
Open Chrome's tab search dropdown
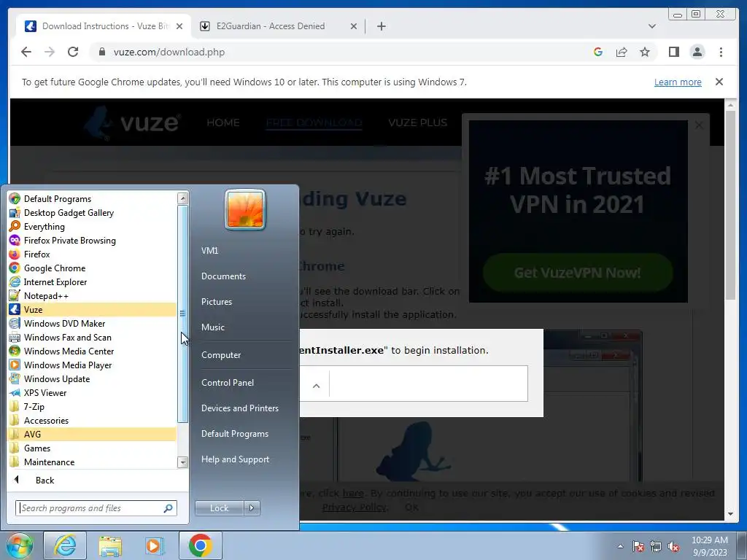tap(651, 26)
